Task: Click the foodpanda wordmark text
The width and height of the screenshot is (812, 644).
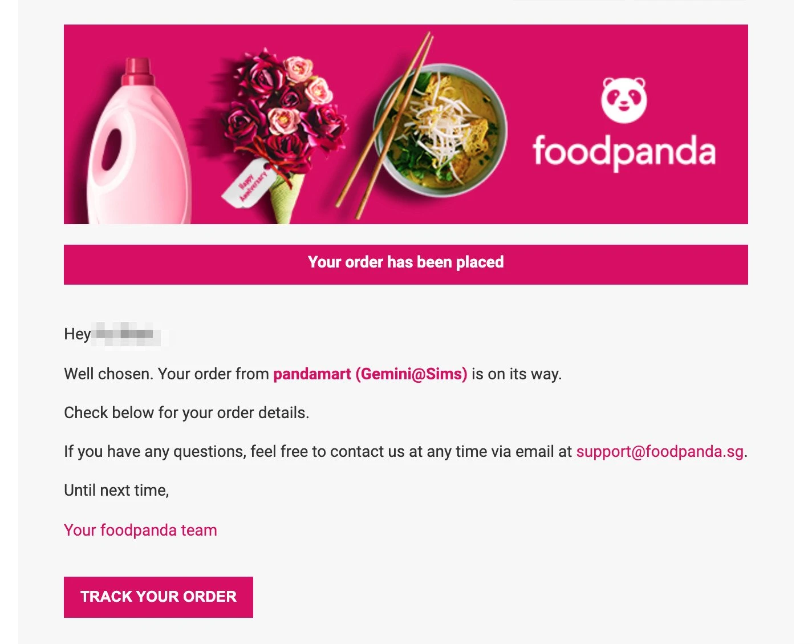Action: 624,152
